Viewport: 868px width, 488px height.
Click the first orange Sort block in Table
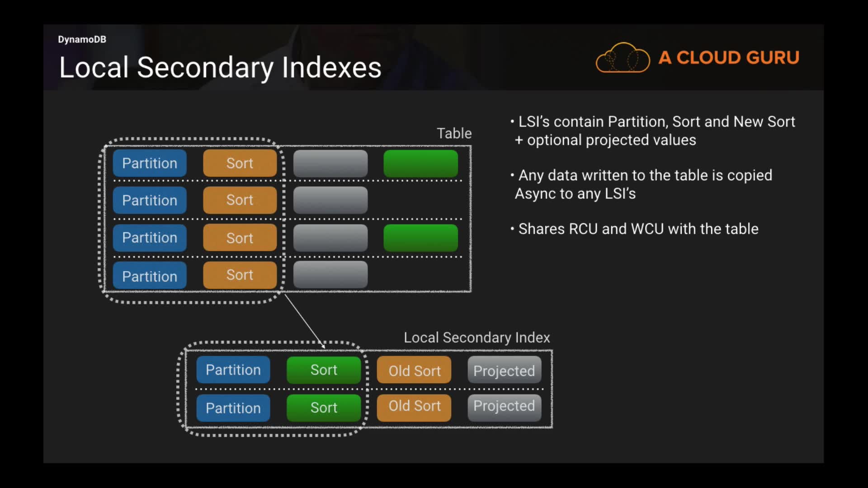coord(240,163)
